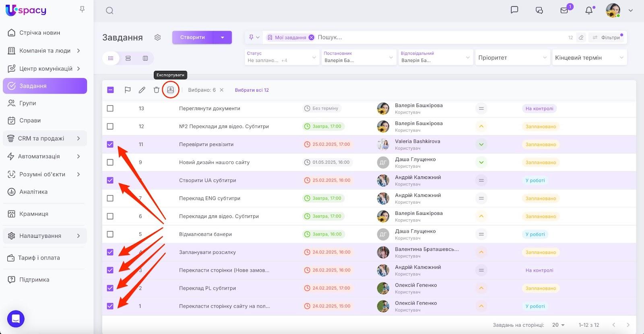Switch to kanban board view icon
The width and height of the screenshot is (644, 334).
click(145, 58)
